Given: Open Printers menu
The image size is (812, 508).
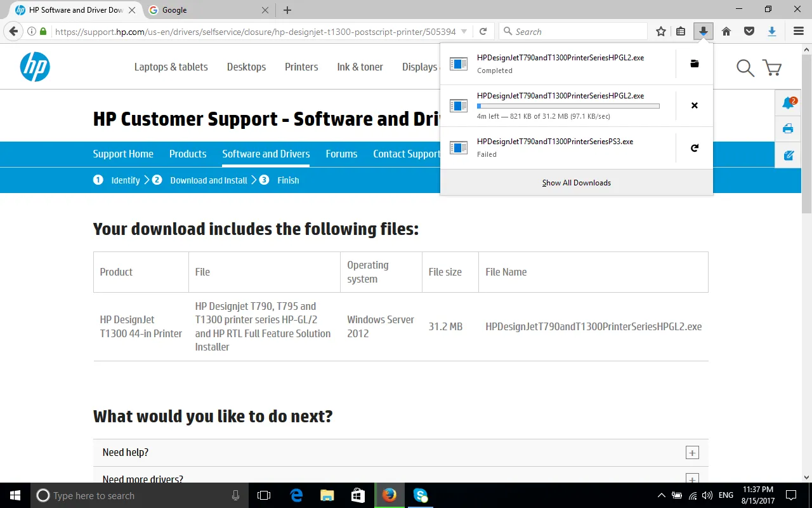Looking at the screenshot, I should pyautogui.click(x=301, y=67).
